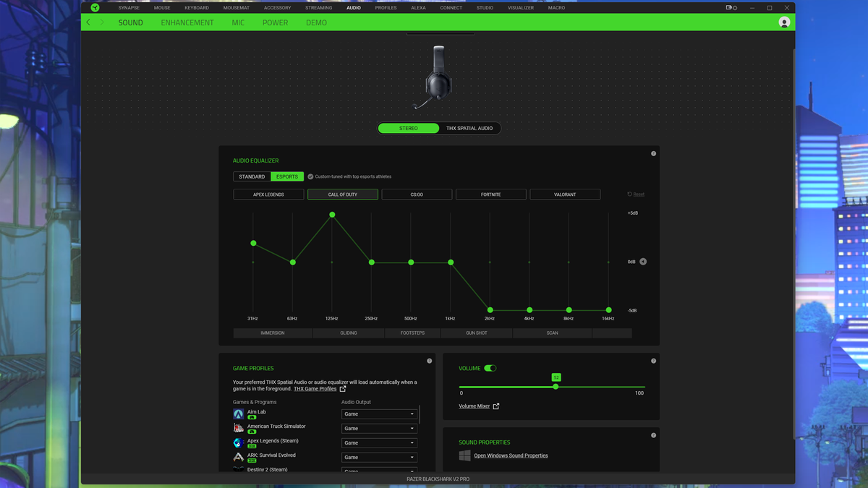Open the Volume Mixer link
The height and width of the screenshot is (488, 868).
coord(474,406)
